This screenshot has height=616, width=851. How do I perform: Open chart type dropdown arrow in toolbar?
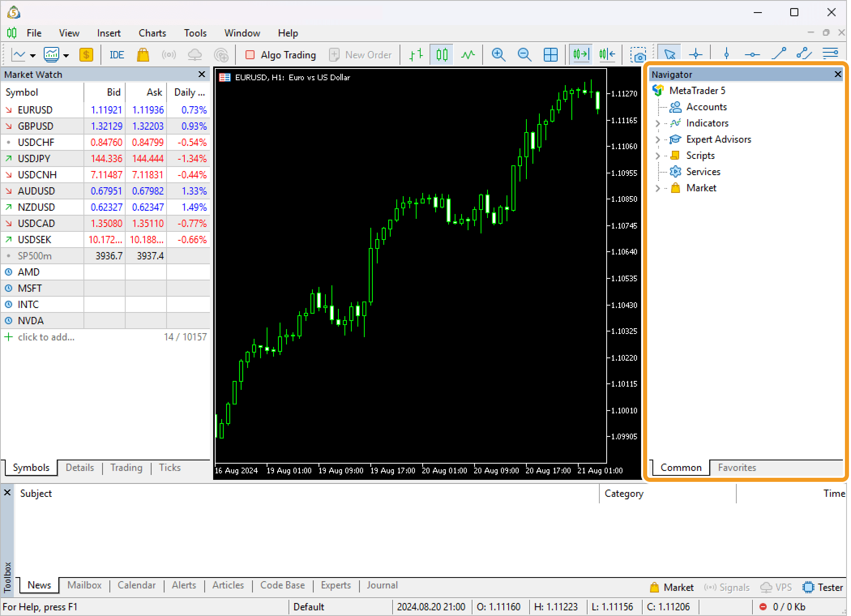[33, 56]
